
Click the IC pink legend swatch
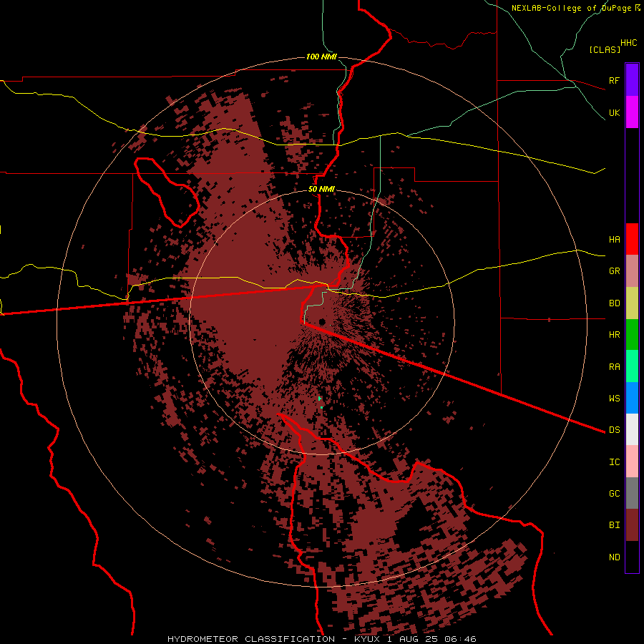point(632,462)
